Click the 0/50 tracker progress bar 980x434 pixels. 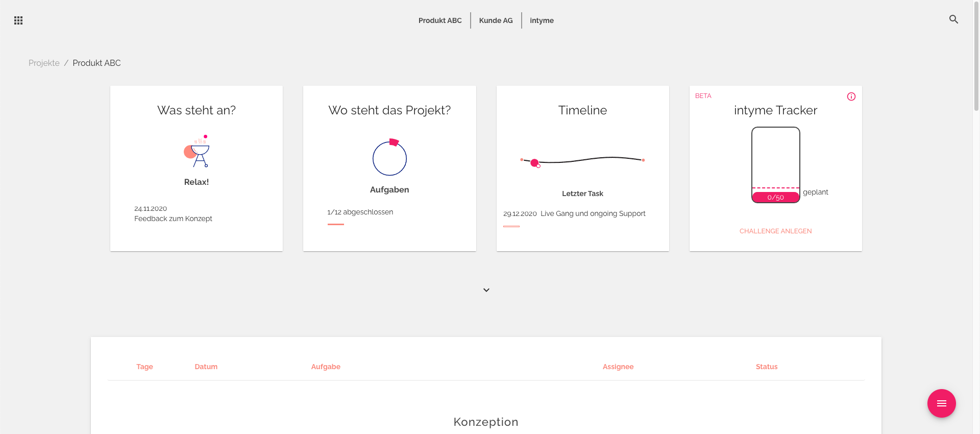(x=775, y=197)
